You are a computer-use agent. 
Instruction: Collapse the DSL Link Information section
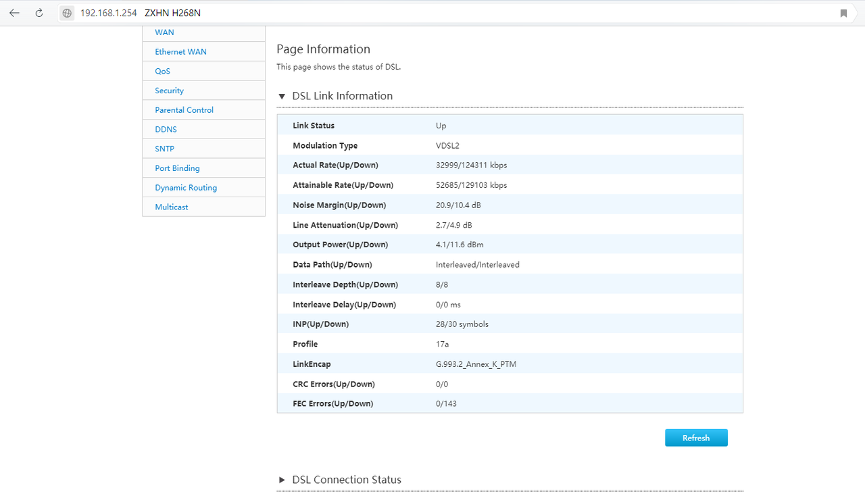click(282, 97)
